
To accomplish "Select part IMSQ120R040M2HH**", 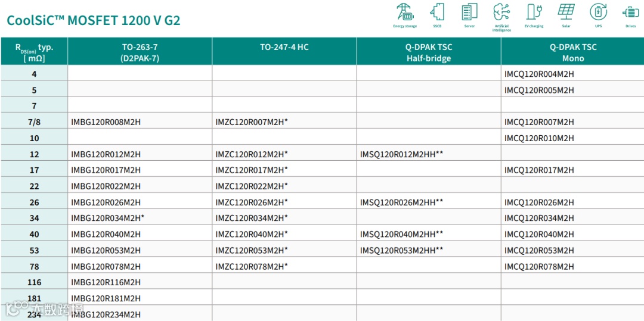I will (402, 234).
